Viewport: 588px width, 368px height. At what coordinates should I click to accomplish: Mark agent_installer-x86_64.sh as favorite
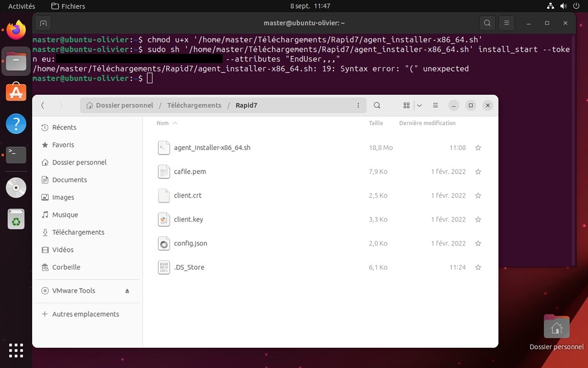(478, 148)
